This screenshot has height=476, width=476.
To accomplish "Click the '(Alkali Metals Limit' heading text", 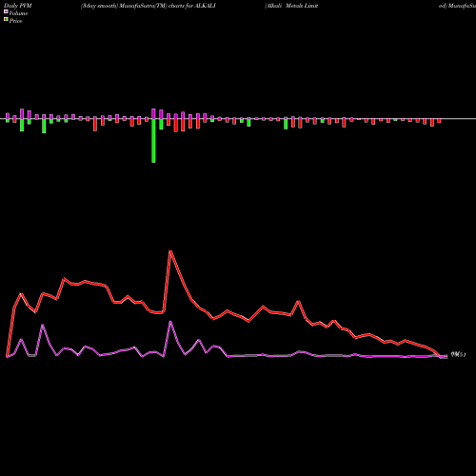I will [291, 6].
